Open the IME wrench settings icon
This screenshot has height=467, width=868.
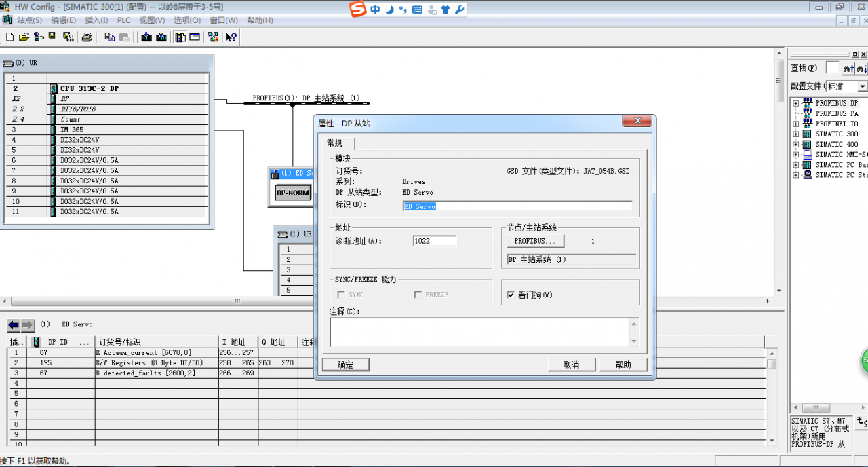click(x=460, y=10)
